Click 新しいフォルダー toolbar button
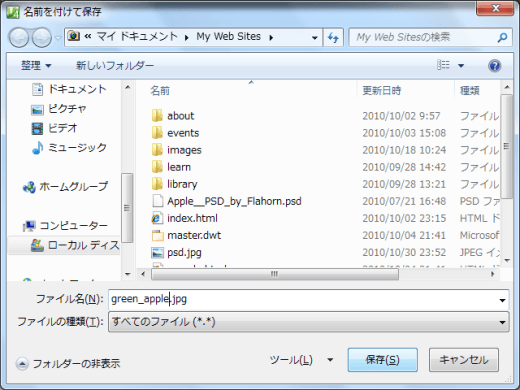Screen dimensions: 520x390 click(x=115, y=65)
